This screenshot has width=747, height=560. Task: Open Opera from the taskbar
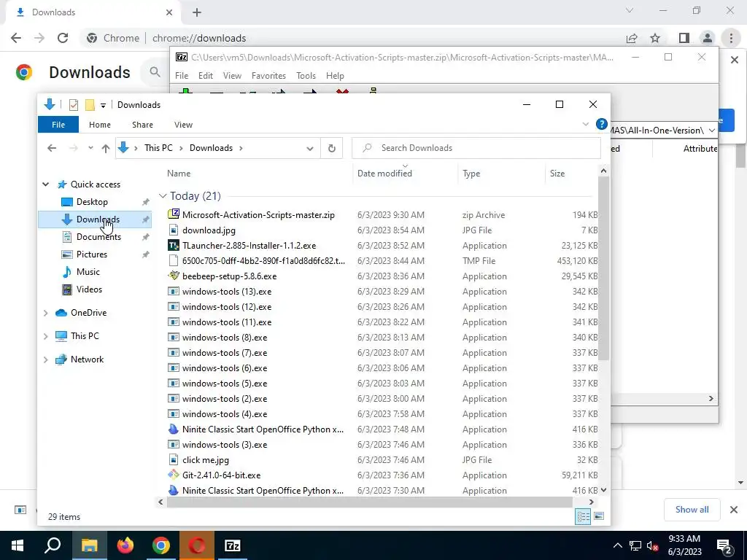[197, 545]
